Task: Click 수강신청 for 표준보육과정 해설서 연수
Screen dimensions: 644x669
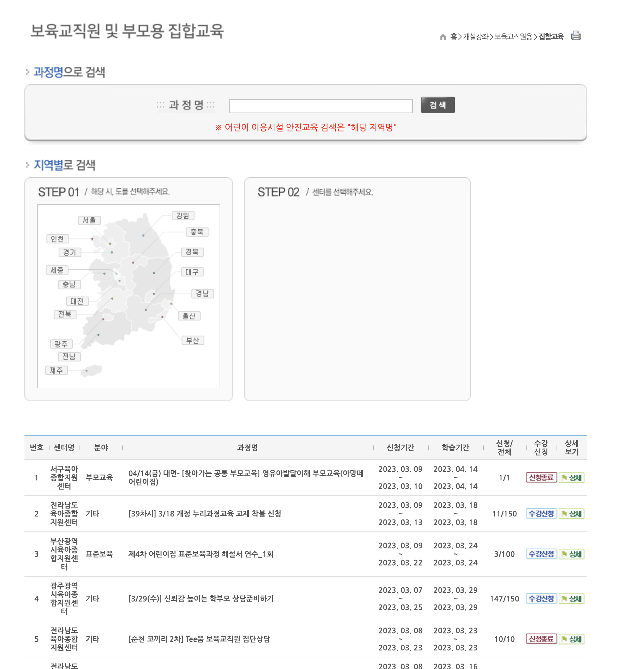Action: click(541, 554)
